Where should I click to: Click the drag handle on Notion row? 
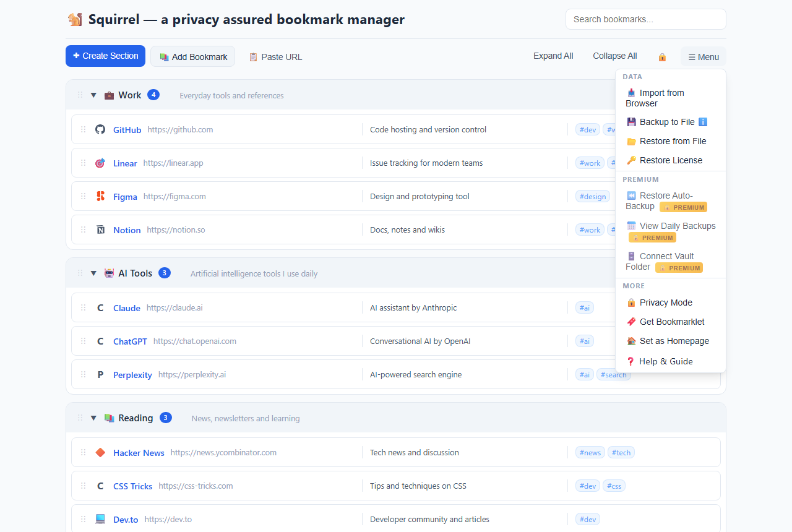[83, 230]
